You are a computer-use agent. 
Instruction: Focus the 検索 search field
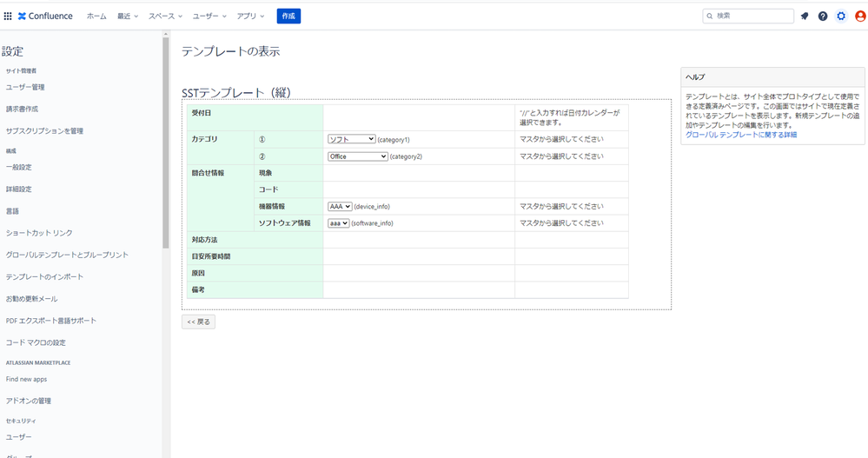[748, 16]
